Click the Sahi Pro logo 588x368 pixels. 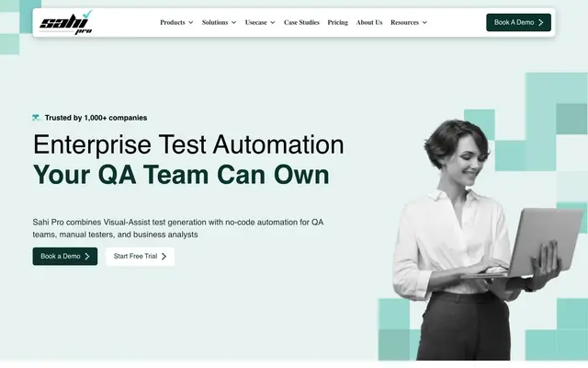click(x=66, y=22)
